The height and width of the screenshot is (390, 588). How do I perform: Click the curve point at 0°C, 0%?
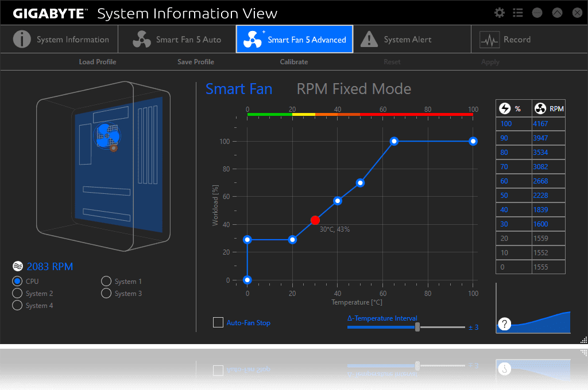pos(247,280)
